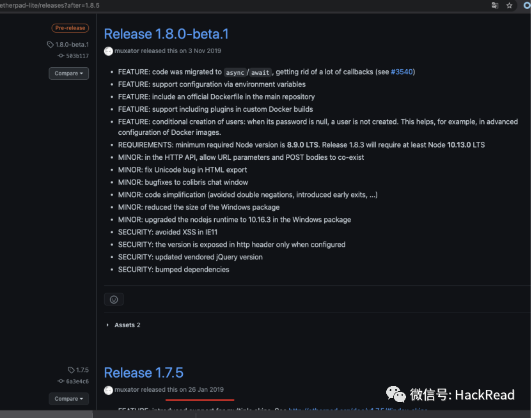The height and width of the screenshot is (418, 532).
Task: Click 'FEATURE: support configuration via environment variables'
Action: 212,84
